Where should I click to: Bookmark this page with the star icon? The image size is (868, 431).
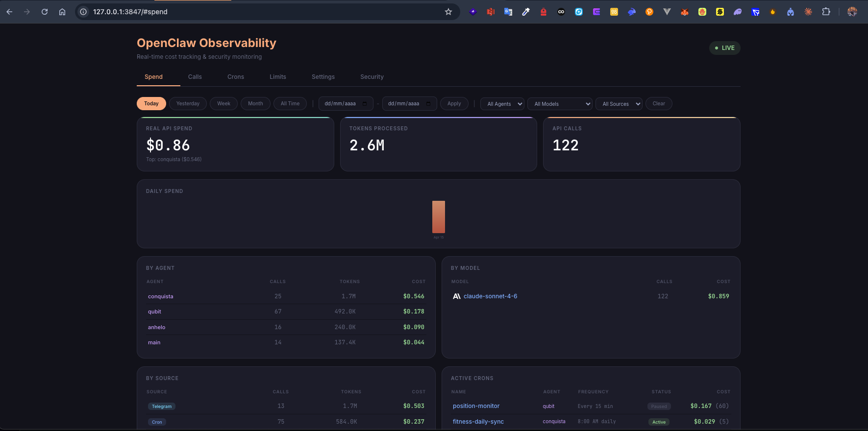pos(448,12)
